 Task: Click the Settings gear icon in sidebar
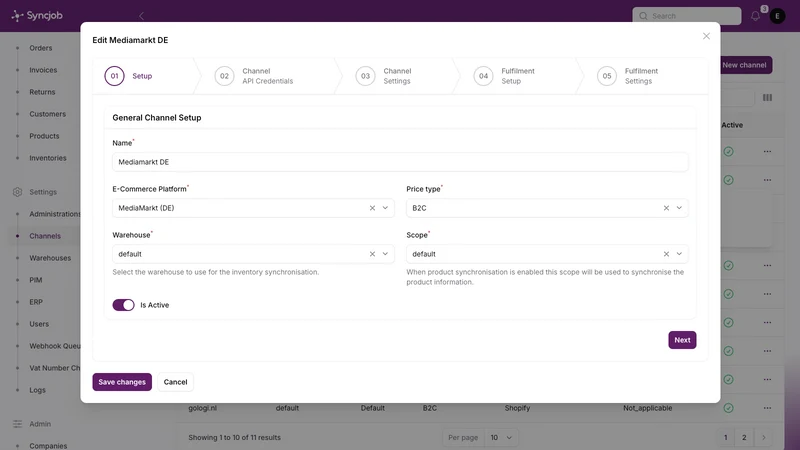tap(17, 192)
